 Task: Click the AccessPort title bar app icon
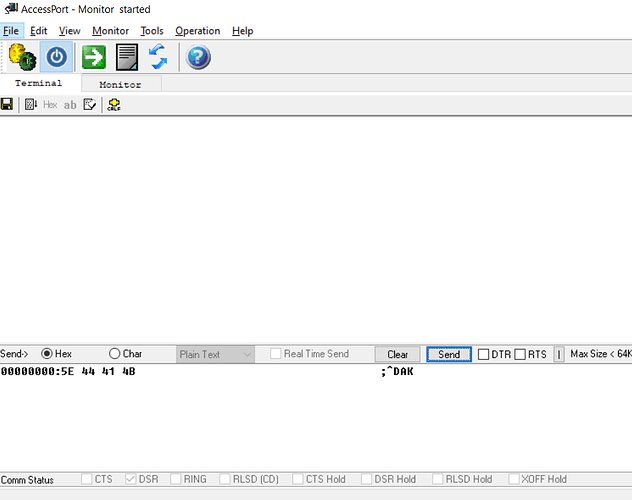coord(11,8)
